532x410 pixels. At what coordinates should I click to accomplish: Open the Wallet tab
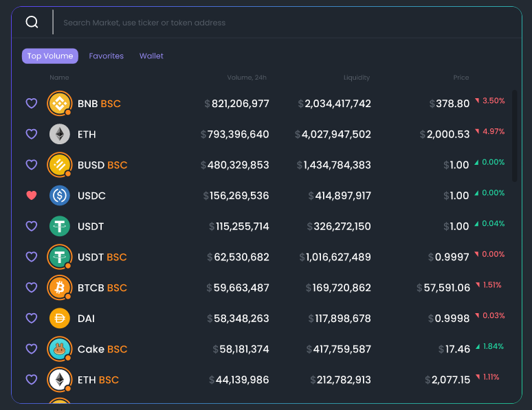coord(151,56)
